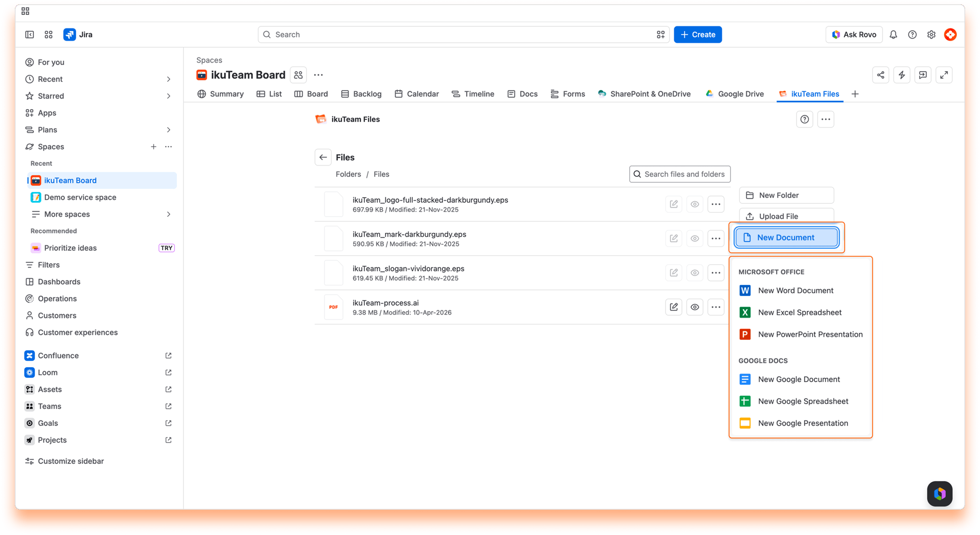Expand the Plans section chevron
Viewport: 980px width, 535px height.
[x=168, y=130]
